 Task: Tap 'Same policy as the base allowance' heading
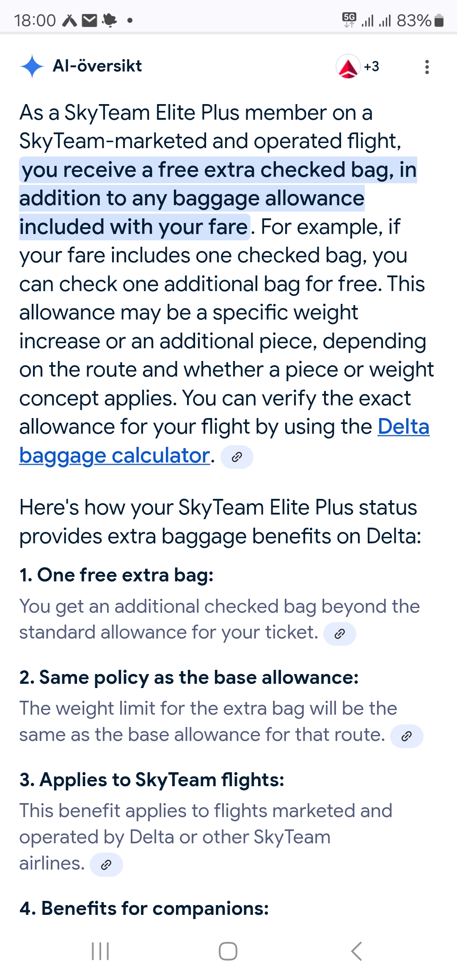pos(189,677)
